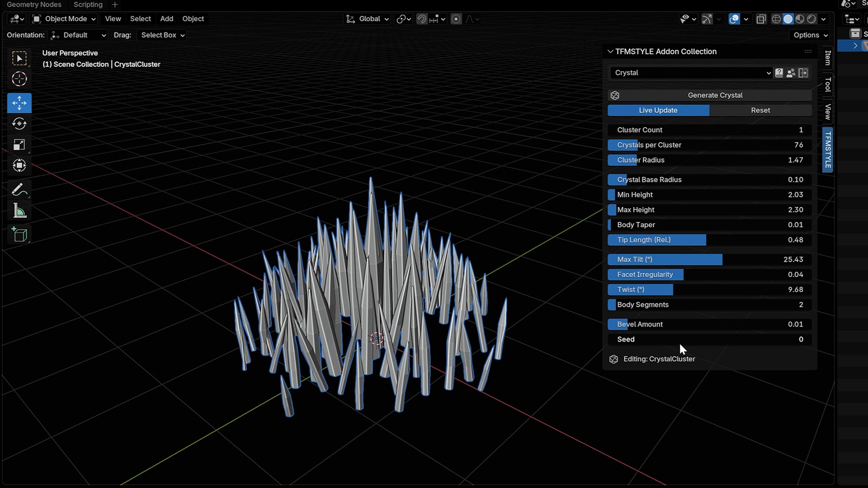Toggle Live Update on the crystal panel
Image resolution: width=868 pixels, height=488 pixels.
(x=658, y=110)
